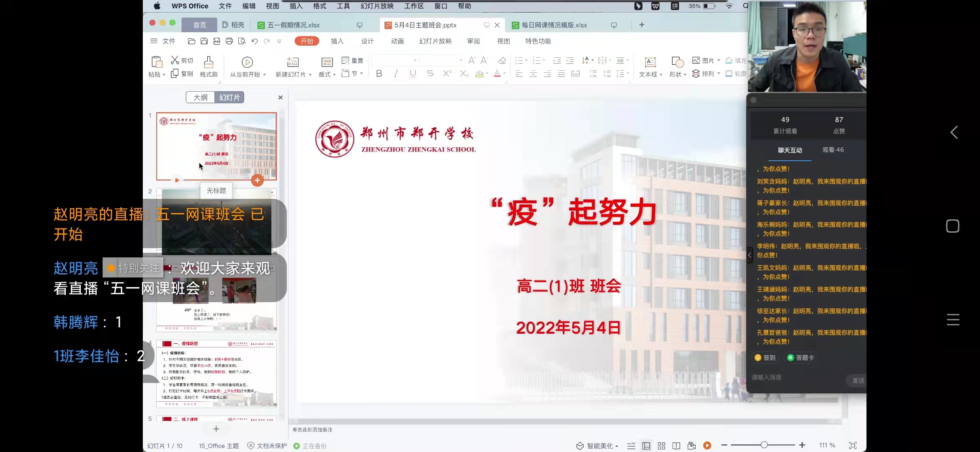Viewport: 980px width, 452px height.
Task: Open the 动画 animation ribbon tab
Action: tap(397, 41)
